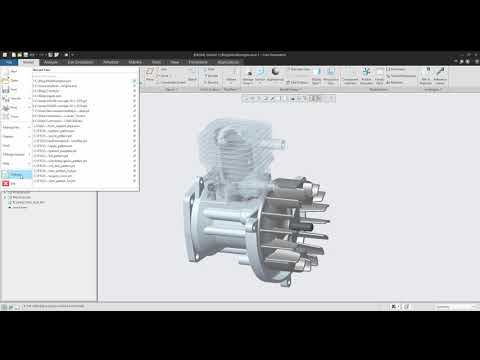Switch to the Model ribbon tab
This screenshot has height=360, width=480.
point(28,62)
